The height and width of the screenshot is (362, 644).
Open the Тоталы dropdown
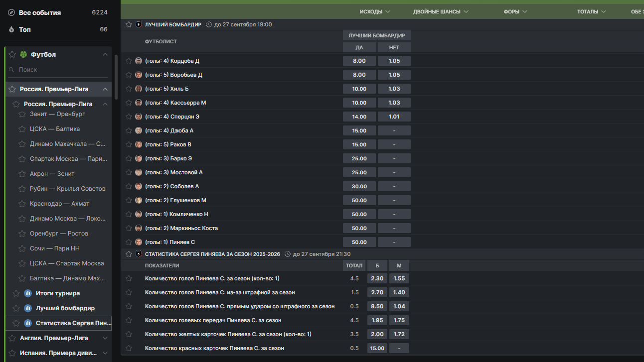[591, 11]
